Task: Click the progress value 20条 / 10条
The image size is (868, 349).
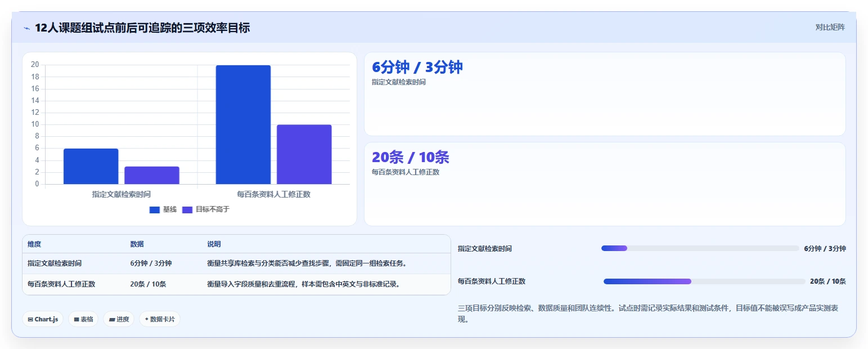Action: [828, 281]
